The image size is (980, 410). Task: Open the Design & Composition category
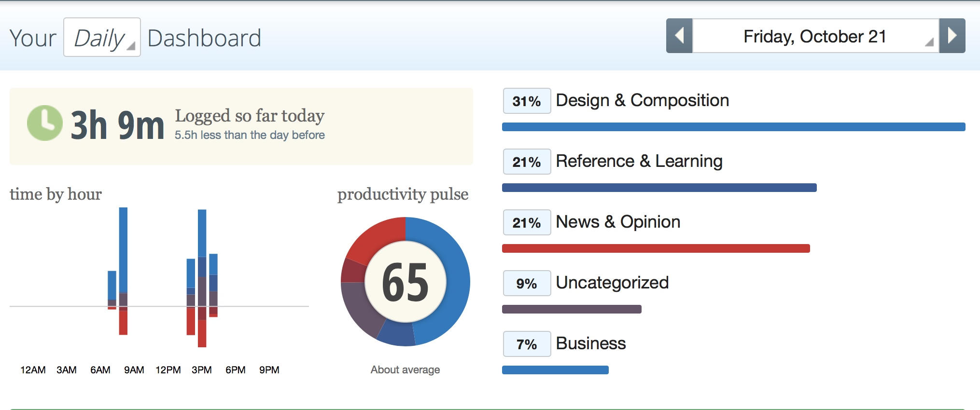tap(642, 100)
